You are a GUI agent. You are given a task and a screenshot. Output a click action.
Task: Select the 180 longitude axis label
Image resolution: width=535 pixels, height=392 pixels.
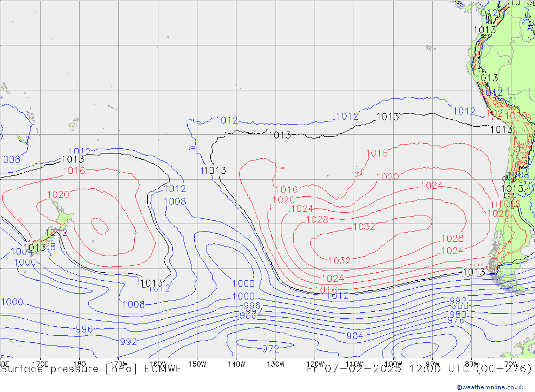pyautogui.click(x=80, y=363)
